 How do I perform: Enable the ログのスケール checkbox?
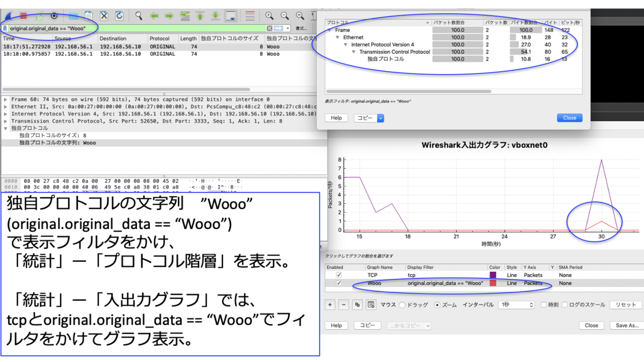click(565, 305)
